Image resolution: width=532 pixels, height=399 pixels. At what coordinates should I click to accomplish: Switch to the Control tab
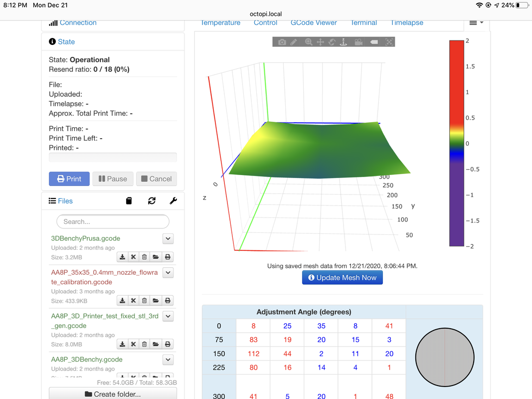pos(265,23)
